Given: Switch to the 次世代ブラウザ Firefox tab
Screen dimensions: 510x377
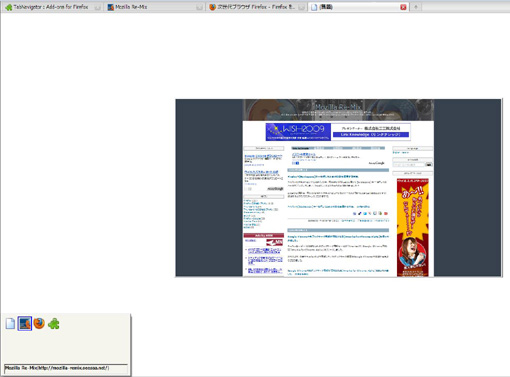Looking at the screenshot, I should click(x=257, y=7).
